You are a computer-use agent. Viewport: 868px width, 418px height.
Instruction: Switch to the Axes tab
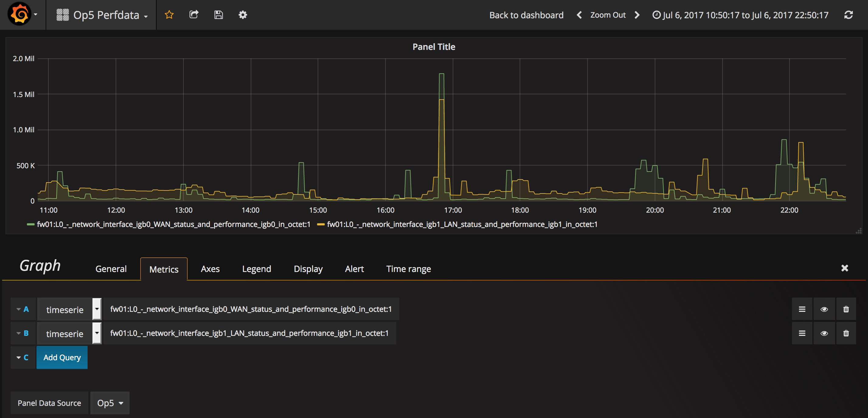[x=210, y=269]
